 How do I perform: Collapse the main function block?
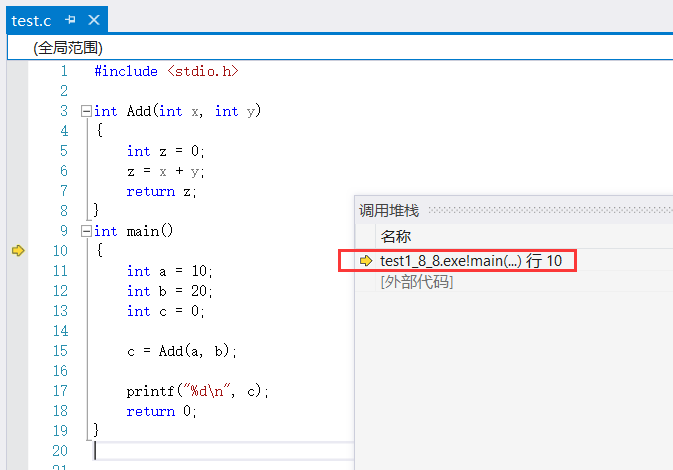86,231
